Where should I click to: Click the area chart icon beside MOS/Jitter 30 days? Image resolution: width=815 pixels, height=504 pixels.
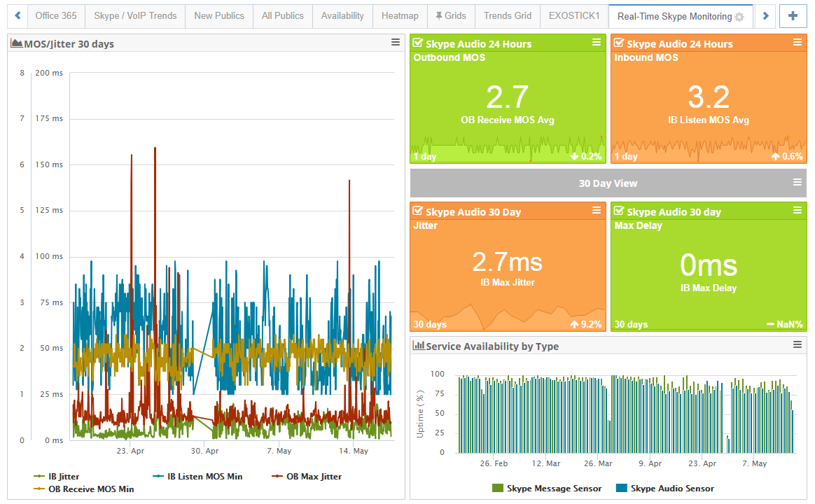[16, 43]
